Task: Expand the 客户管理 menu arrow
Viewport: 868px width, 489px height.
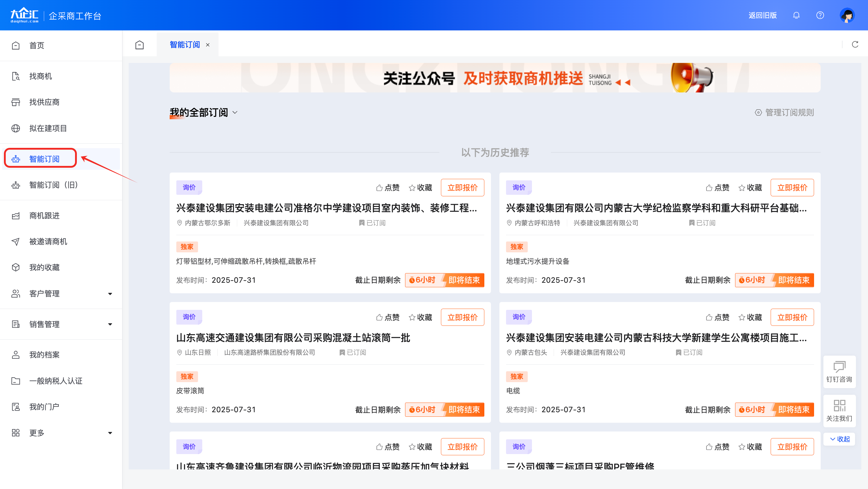Action: pyautogui.click(x=110, y=294)
